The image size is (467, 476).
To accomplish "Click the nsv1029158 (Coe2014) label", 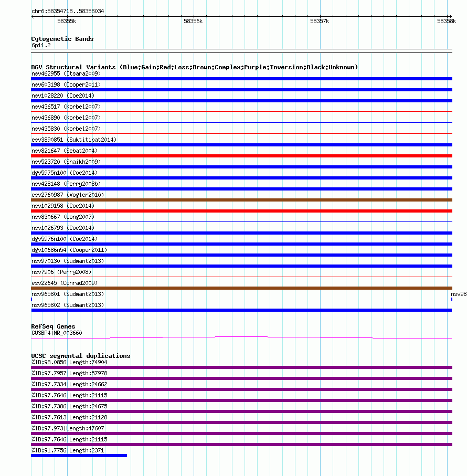I will point(63,206).
